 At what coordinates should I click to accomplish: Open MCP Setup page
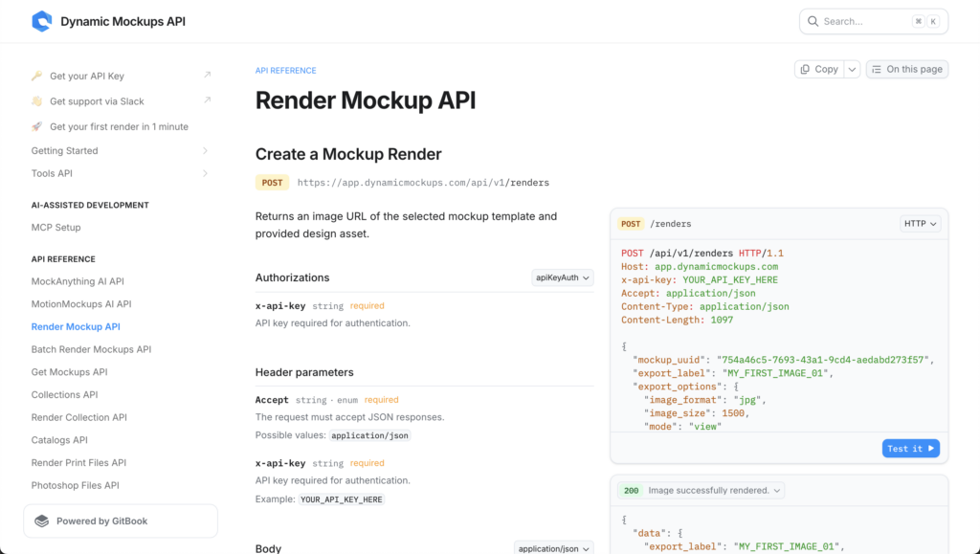(x=56, y=228)
